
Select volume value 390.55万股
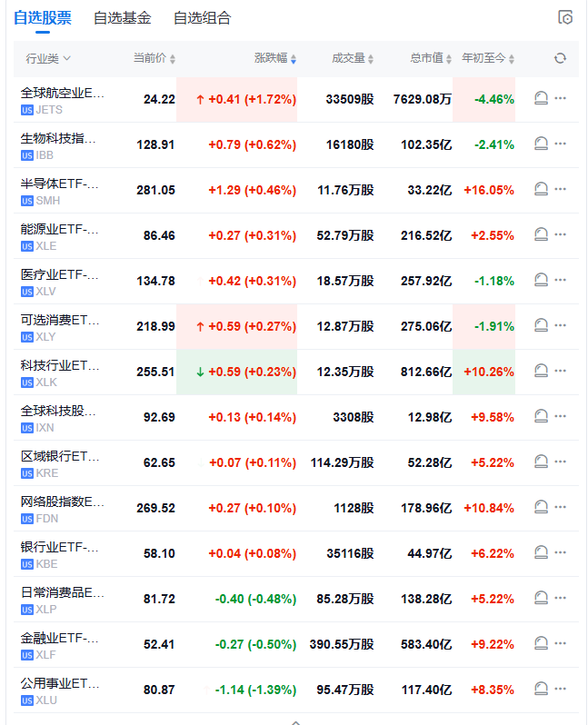pyautogui.click(x=342, y=644)
